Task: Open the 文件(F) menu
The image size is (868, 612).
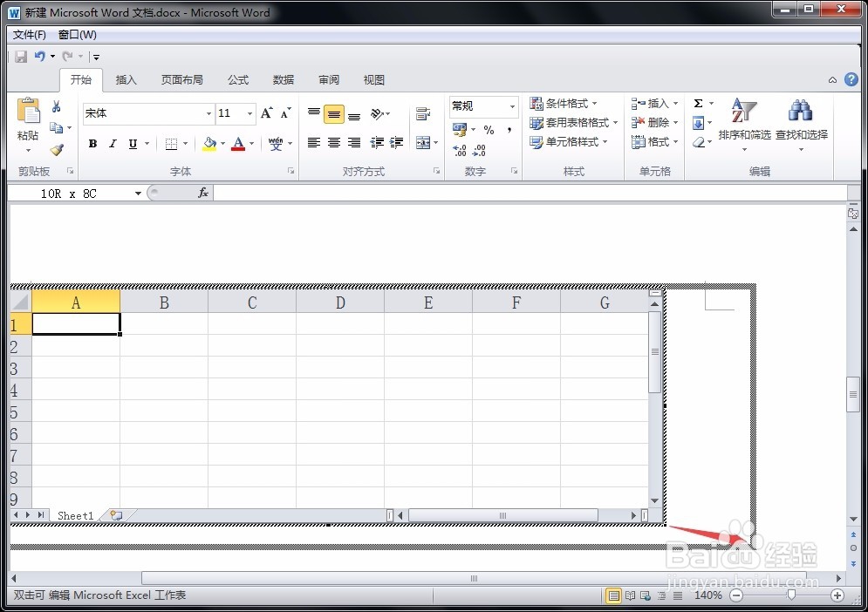Action: coord(30,35)
